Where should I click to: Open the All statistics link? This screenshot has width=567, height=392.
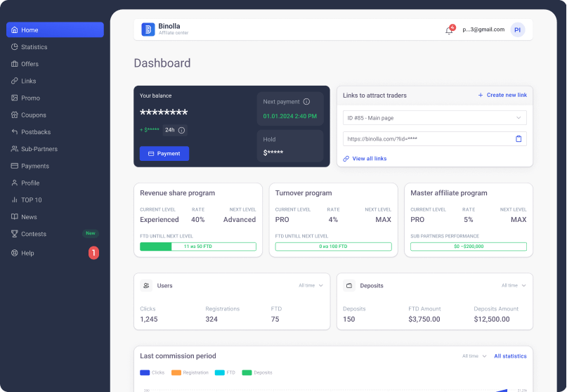[x=510, y=356]
